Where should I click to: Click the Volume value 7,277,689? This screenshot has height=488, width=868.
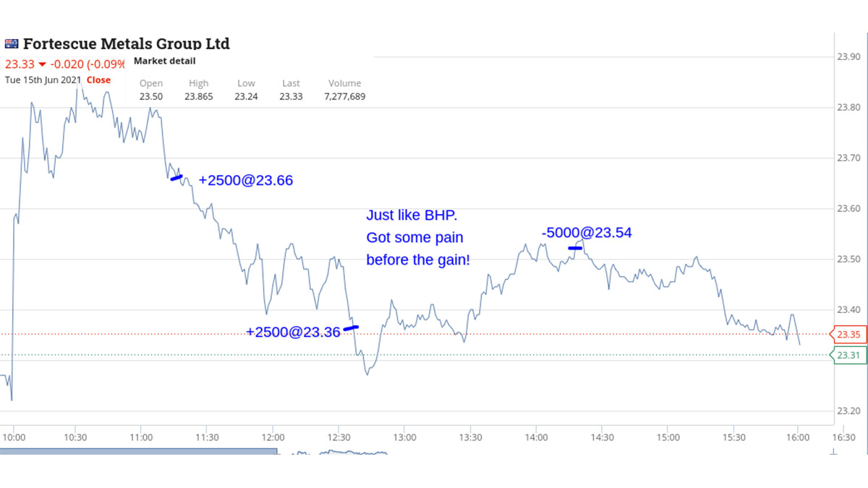coord(345,96)
